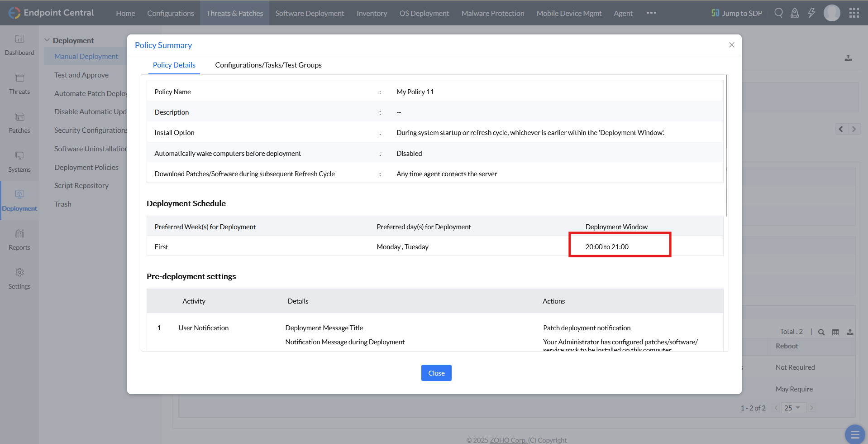Click the May Require reboot cell
Image resolution: width=868 pixels, height=444 pixels.
(x=794, y=389)
